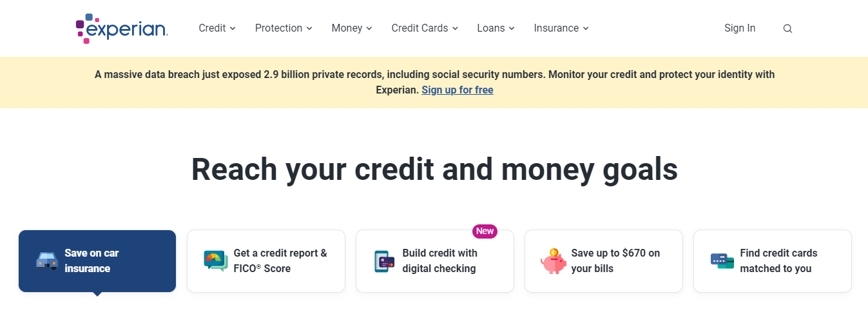Click the Experian logo
This screenshot has height=314, width=868.
pos(122,28)
